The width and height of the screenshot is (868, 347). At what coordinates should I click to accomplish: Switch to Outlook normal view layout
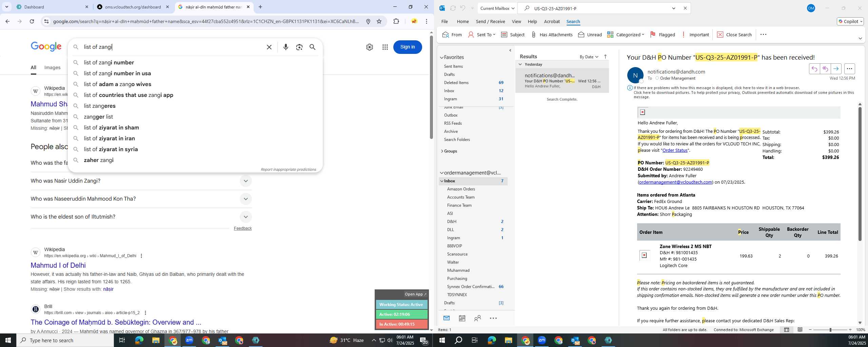pos(786,330)
